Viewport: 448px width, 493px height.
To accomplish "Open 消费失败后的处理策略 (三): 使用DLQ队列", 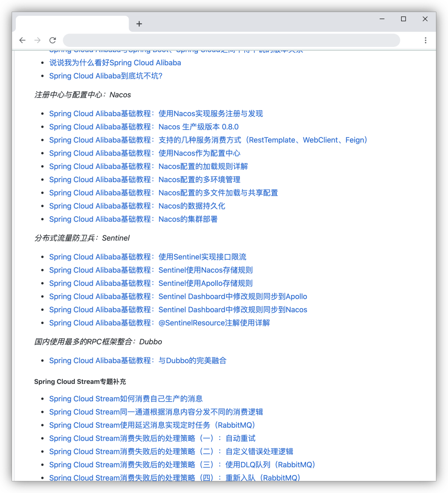I will coord(183,465).
